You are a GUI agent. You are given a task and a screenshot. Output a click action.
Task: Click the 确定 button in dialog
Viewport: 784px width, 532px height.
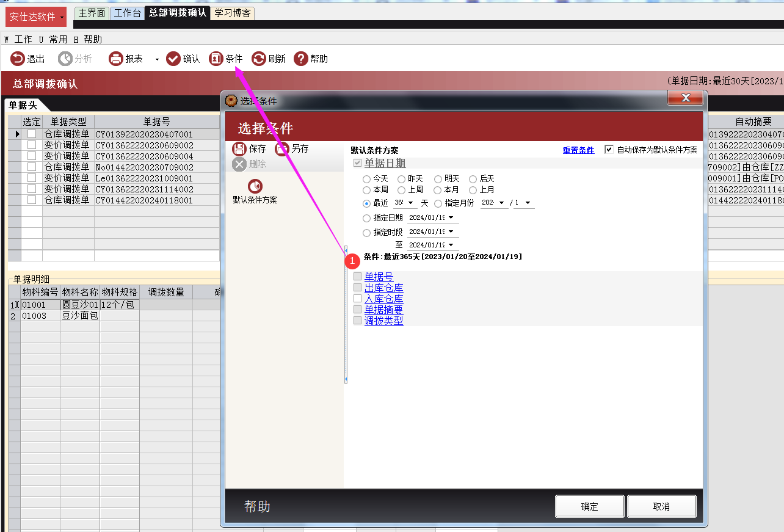590,506
